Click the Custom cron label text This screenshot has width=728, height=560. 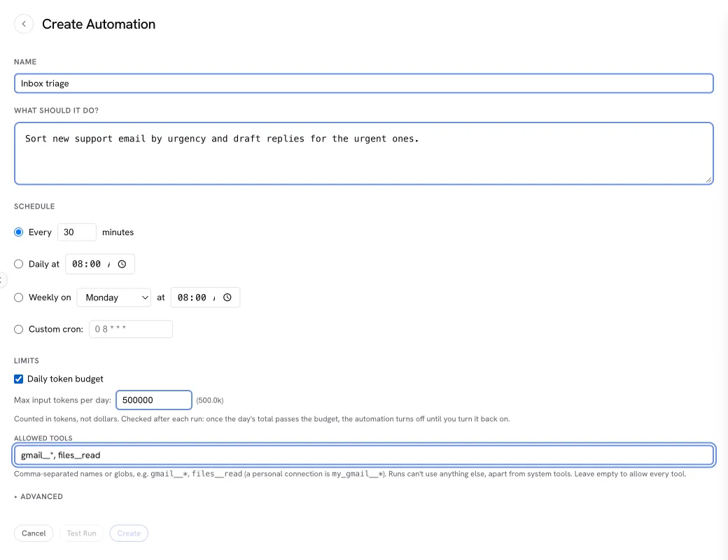pos(56,329)
